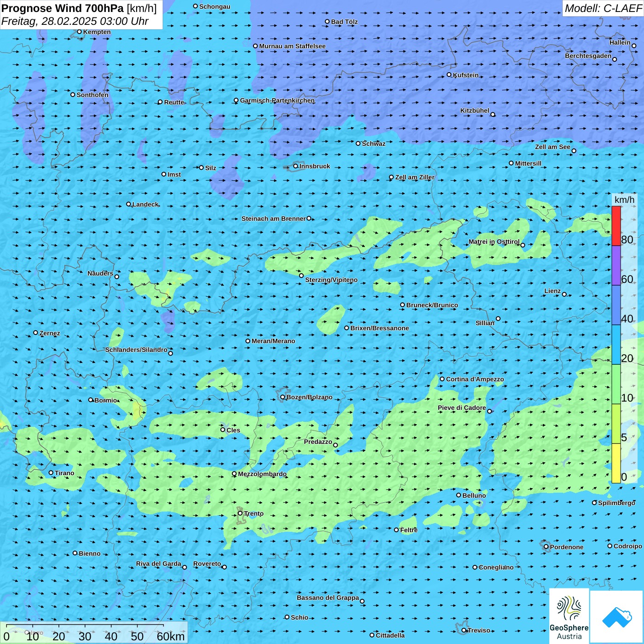644x644 pixels.
Task: Click the Zernez city label
Action: click(50, 333)
